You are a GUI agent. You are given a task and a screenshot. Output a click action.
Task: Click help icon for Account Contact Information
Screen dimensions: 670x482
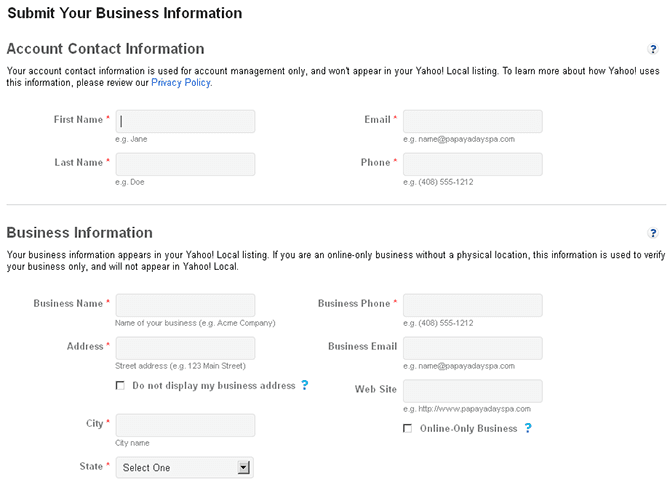click(653, 49)
